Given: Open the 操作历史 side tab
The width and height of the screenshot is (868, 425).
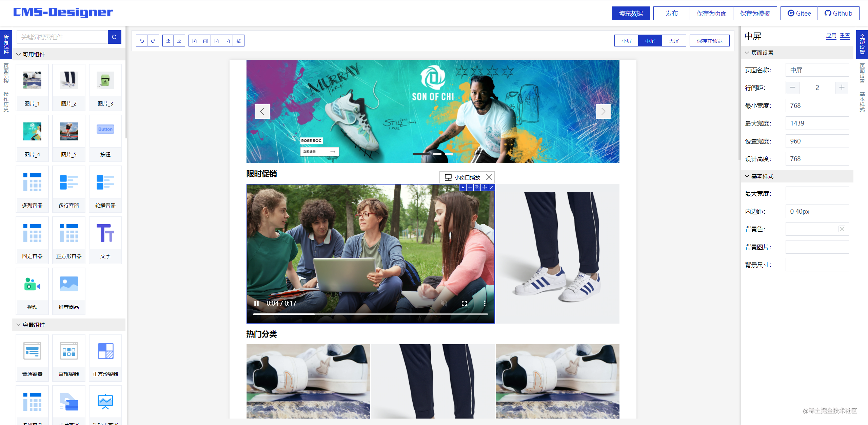Looking at the screenshot, I should [x=6, y=101].
